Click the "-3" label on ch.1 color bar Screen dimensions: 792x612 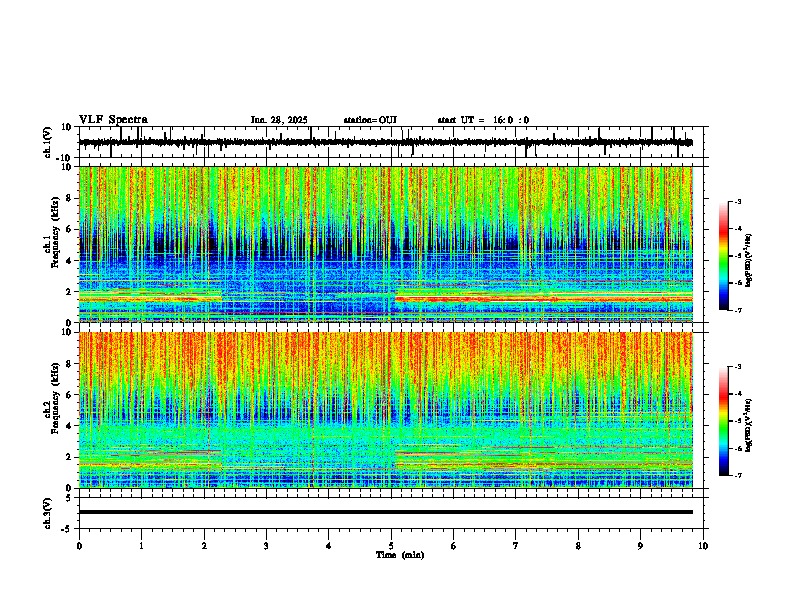click(x=738, y=202)
